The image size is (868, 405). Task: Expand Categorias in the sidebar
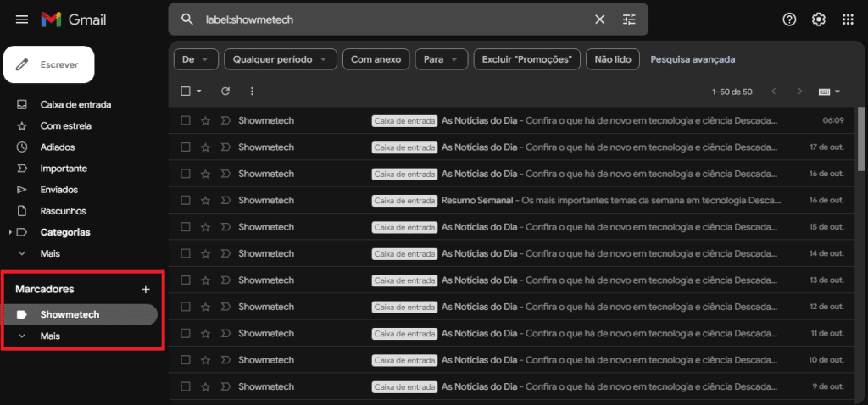point(10,232)
